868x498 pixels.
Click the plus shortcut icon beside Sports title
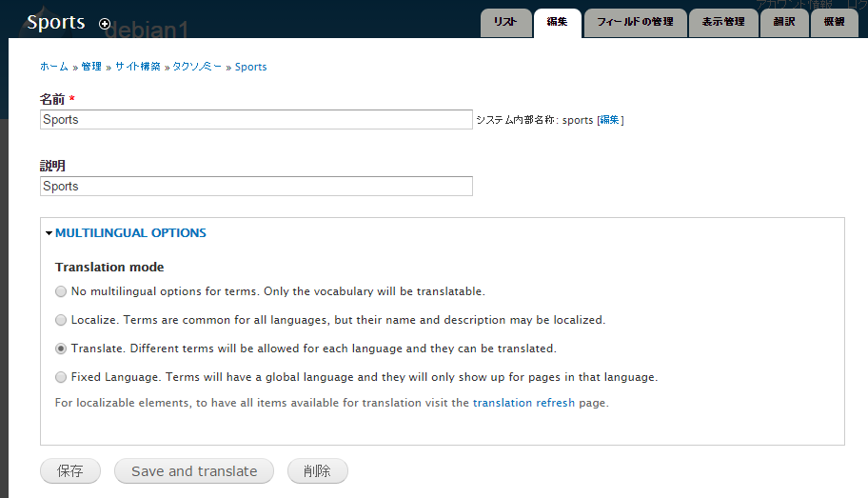105,24
